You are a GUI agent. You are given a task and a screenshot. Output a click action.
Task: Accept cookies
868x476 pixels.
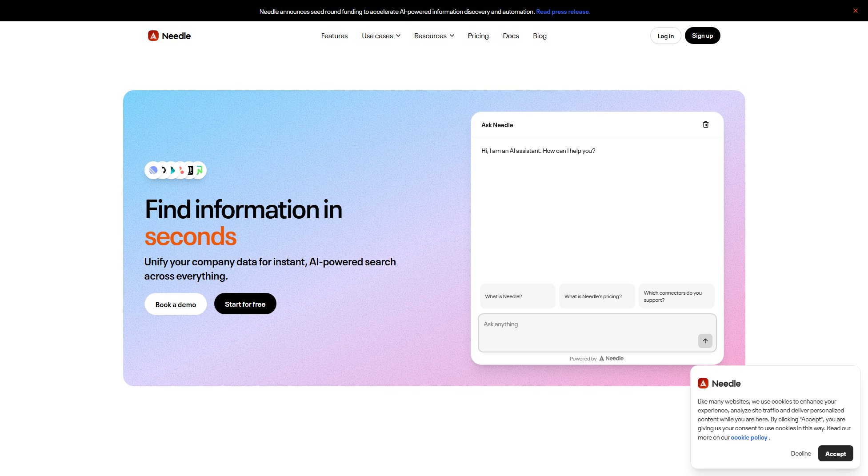point(835,453)
